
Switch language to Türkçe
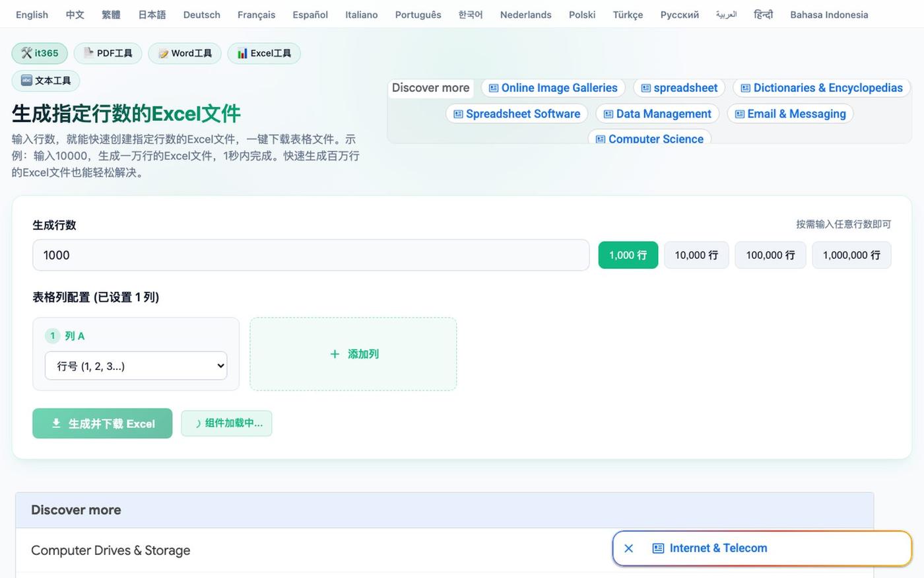pos(628,15)
